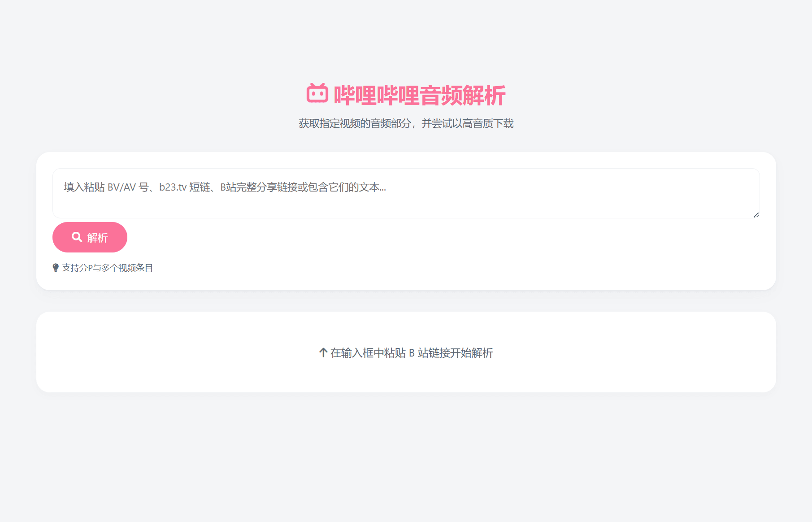The width and height of the screenshot is (812, 522).
Task: Click the subtitle text 获取指定视频的音频部分
Action: 354,124
